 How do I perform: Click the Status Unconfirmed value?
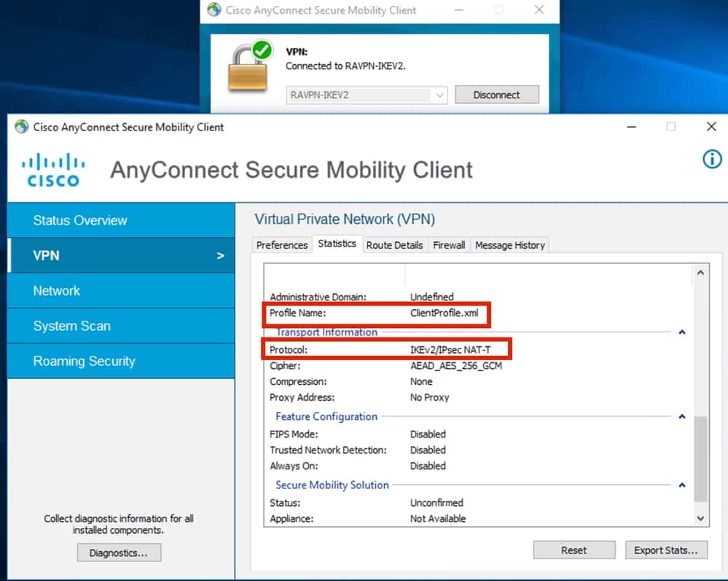point(437,503)
